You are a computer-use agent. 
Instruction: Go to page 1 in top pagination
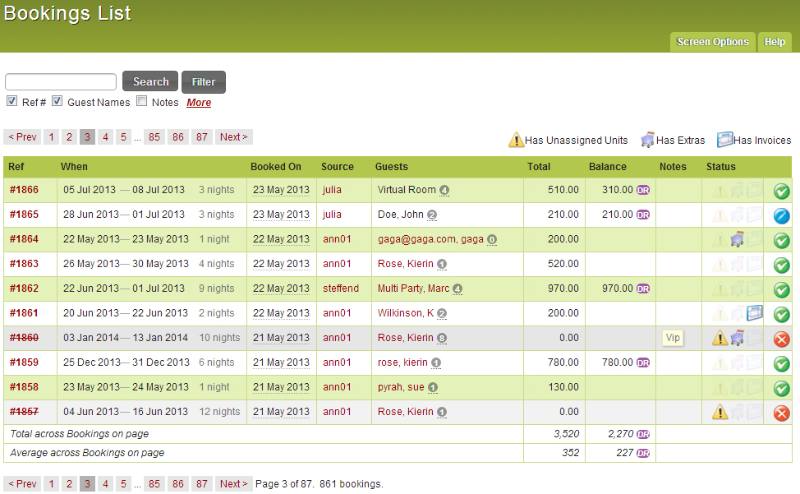(x=51, y=137)
